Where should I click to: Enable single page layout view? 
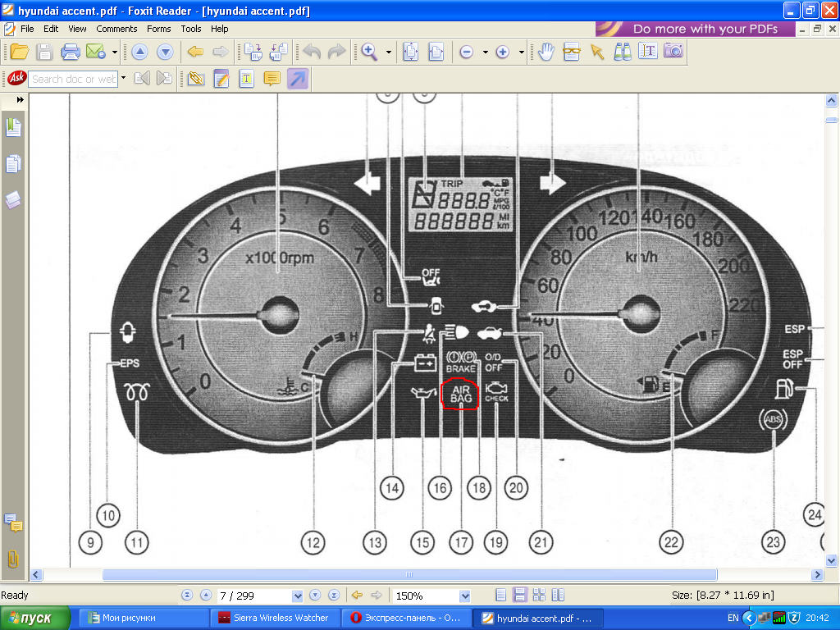coord(501,595)
